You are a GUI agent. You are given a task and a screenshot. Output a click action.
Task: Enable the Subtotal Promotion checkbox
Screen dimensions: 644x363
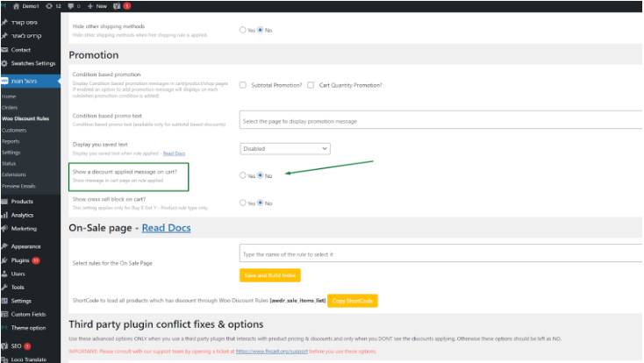click(x=243, y=85)
